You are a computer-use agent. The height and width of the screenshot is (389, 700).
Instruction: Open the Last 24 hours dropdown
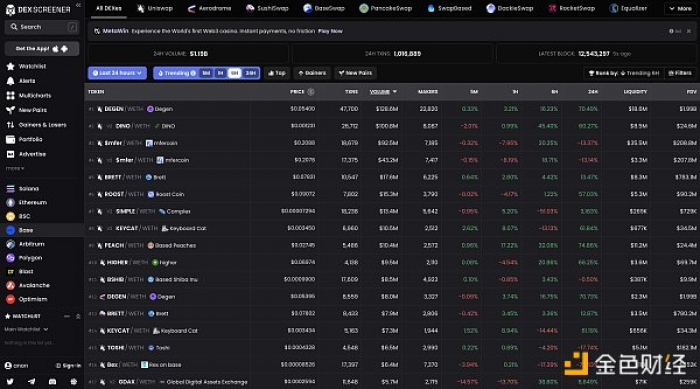117,73
